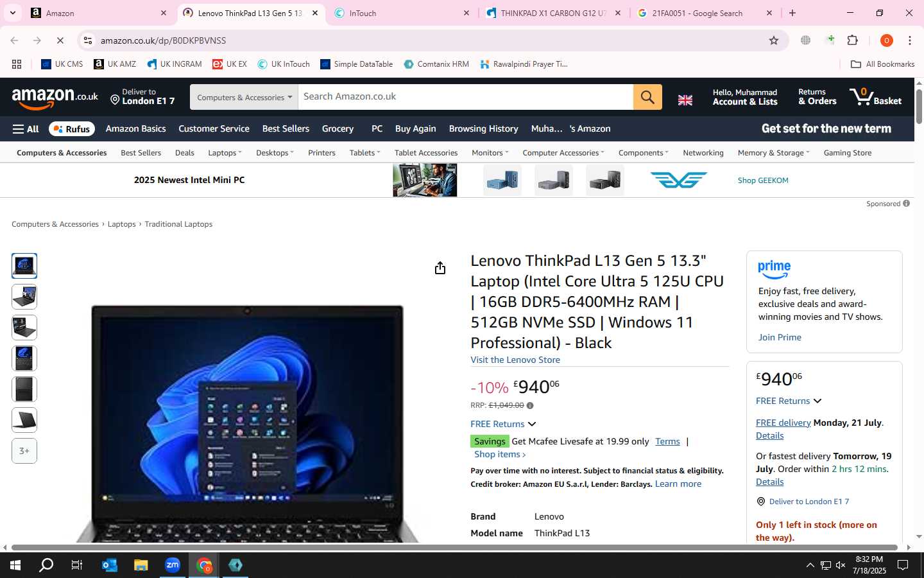Switch to the 21FA0051 Google Search tab
This screenshot has width=924, height=578.
coord(705,13)
